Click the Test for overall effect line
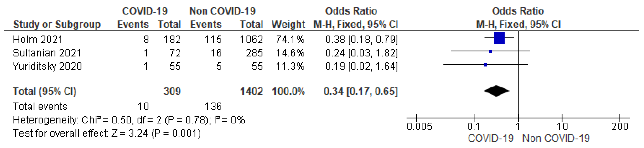The height and width of the screenshot is (148, 644). [x=106, y=133]
